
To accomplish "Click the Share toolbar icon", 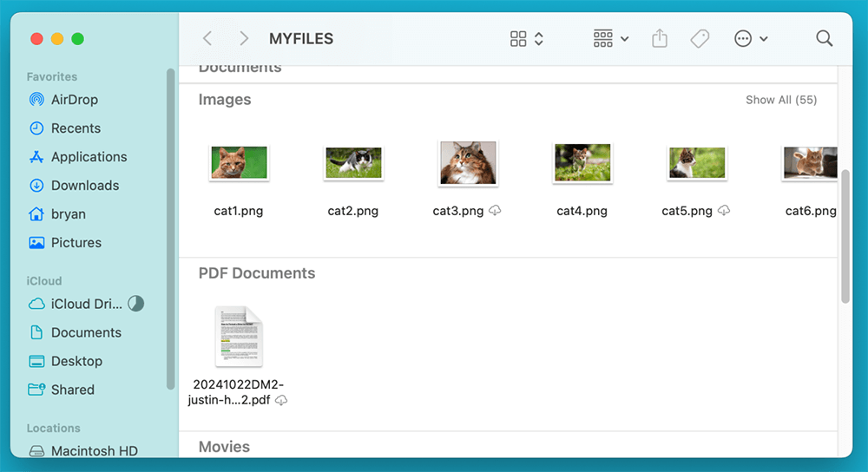I will tap(660, 39).
